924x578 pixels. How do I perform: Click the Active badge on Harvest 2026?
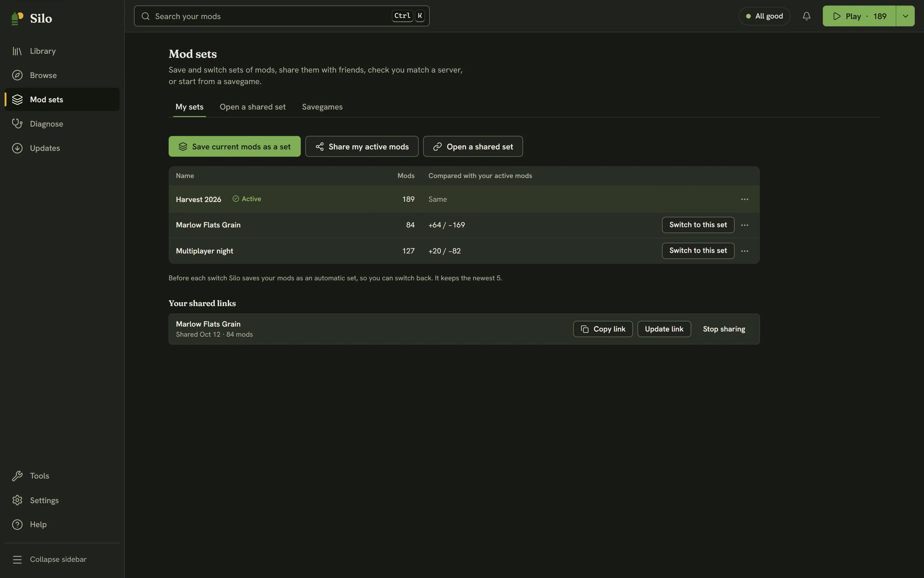247,199
